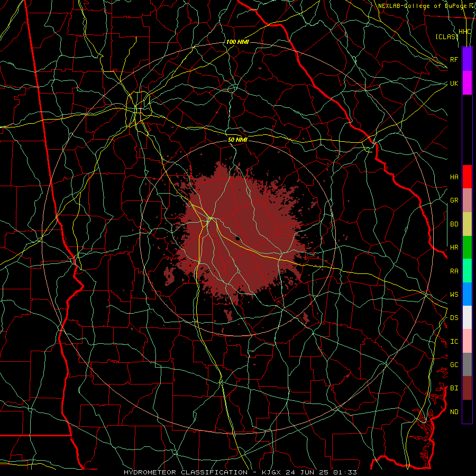Click the 'HA' legend label
The image size is (476, 476).
(x=454, y=177)
